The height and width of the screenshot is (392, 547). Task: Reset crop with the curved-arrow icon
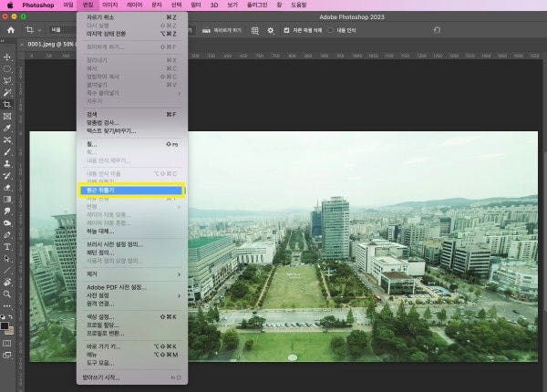pyautogui.click(x=437, y=30)
